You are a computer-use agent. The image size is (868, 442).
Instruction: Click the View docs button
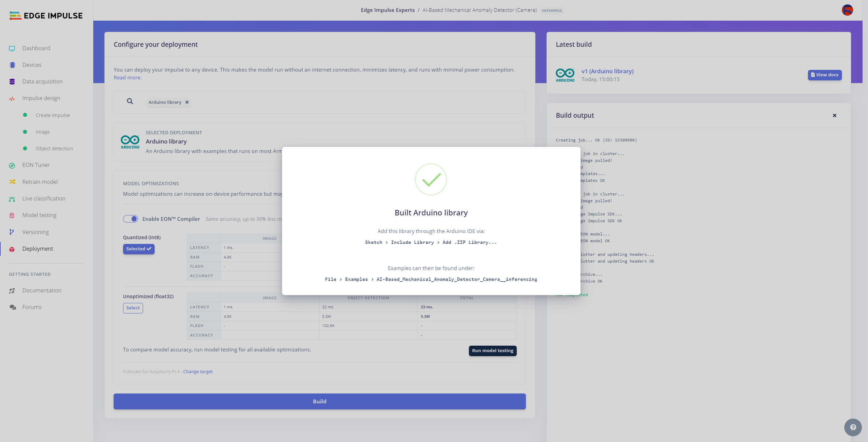pos(825,75)
